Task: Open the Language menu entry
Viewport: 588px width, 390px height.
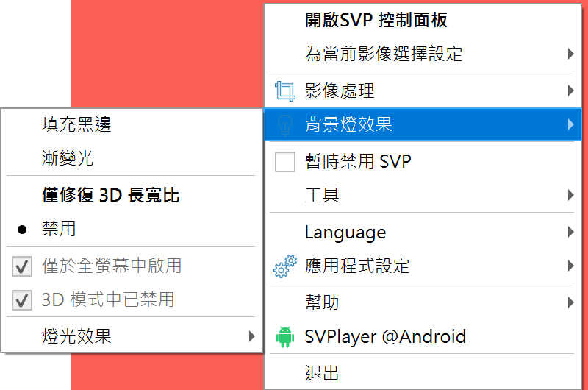Action: pyautogui.click(x=423, y=232)
